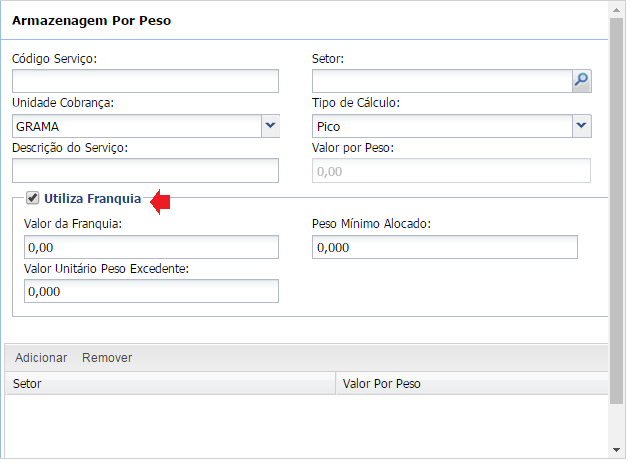Sort by the Setor column header
This screenshot has width=632, height=463.
tap(170, 383)
